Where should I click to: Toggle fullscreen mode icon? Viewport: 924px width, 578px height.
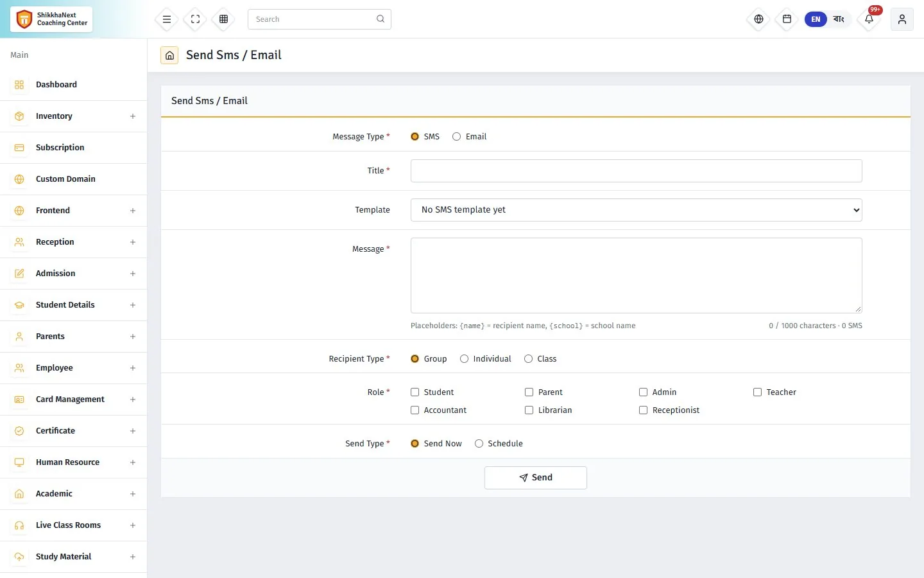pos(196,19)
